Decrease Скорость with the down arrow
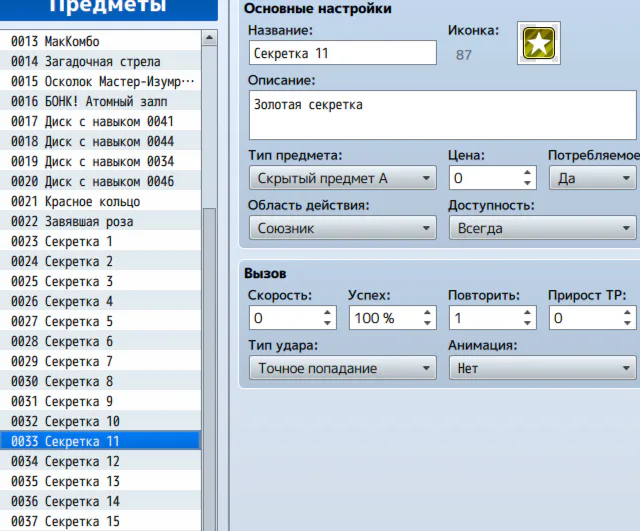Viewport: 640px width, 531px height. (327, 323)
